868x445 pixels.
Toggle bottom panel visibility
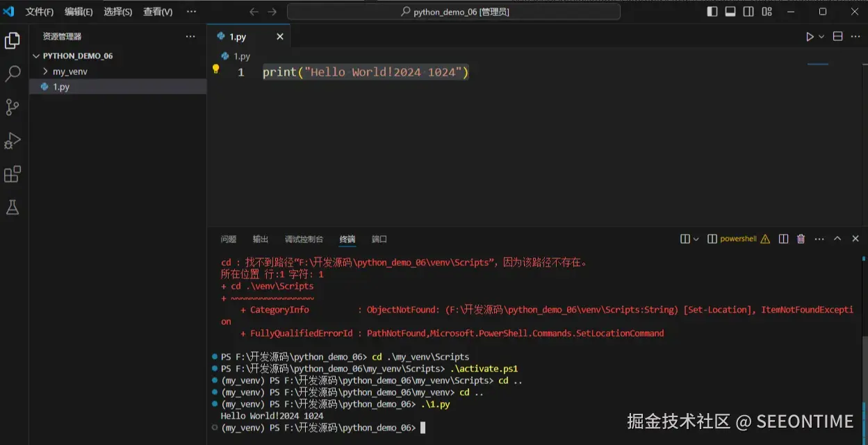730,12
